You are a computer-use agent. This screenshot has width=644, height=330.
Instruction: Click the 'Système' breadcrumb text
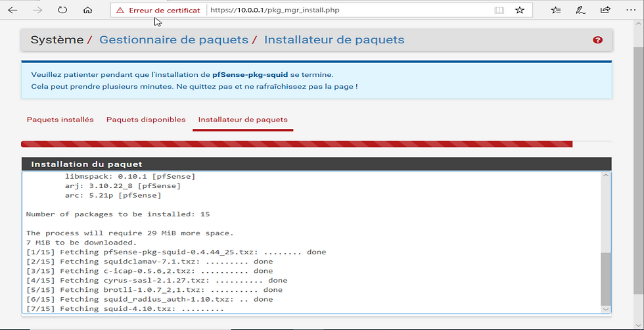coord(57,40)
